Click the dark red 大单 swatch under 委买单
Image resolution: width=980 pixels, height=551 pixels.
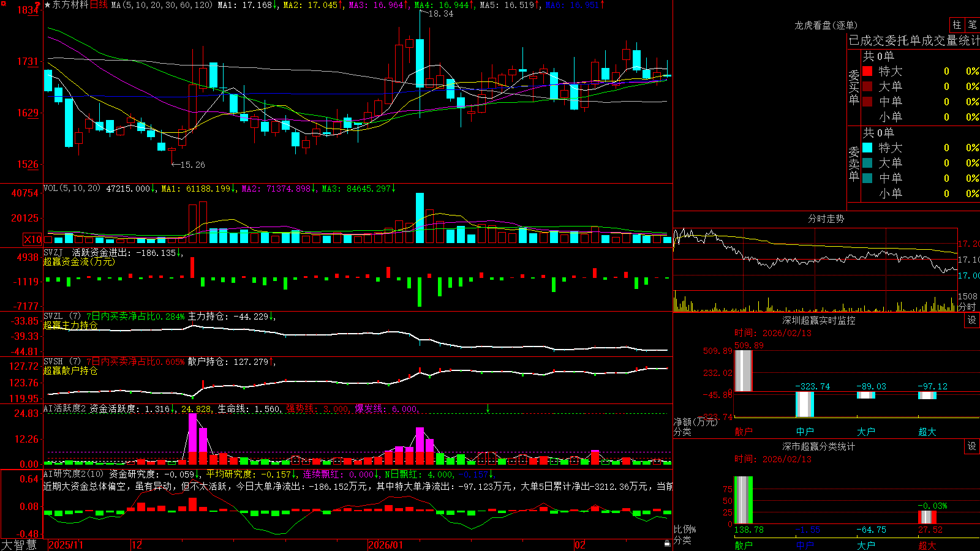tap(867, 86)
